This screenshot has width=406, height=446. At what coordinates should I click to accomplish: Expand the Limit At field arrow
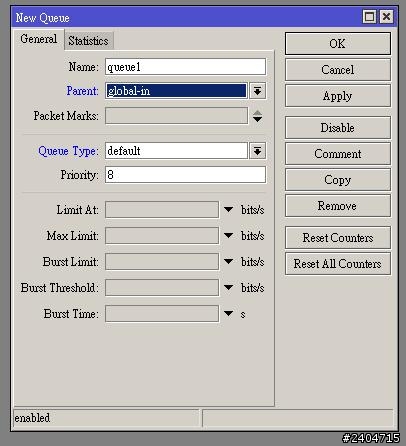229,210
